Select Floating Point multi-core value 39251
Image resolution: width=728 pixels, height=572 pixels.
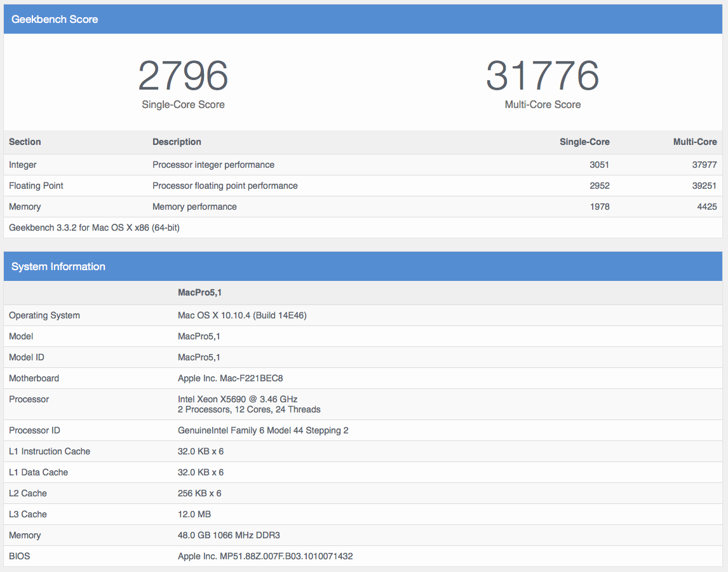(x=704, y=186)
